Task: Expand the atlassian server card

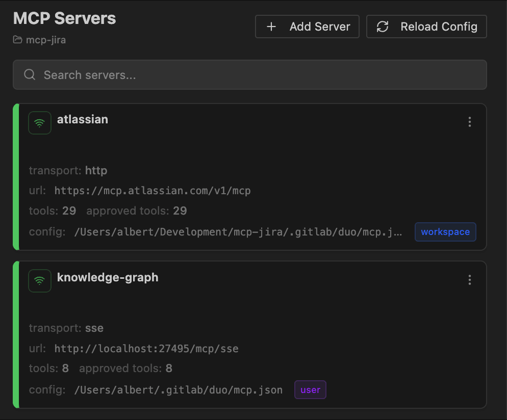Action: point(83,119)
